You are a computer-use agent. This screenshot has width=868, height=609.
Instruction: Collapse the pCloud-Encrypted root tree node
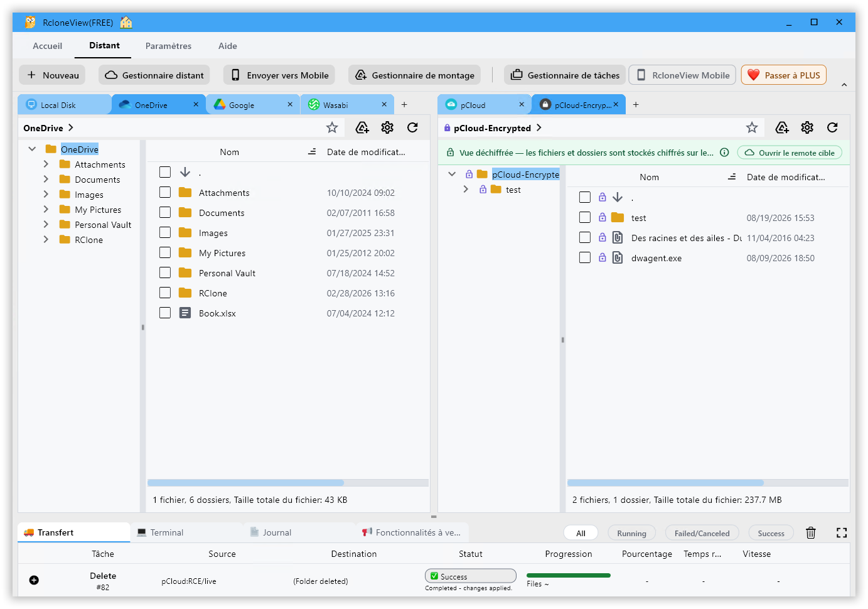452,174
